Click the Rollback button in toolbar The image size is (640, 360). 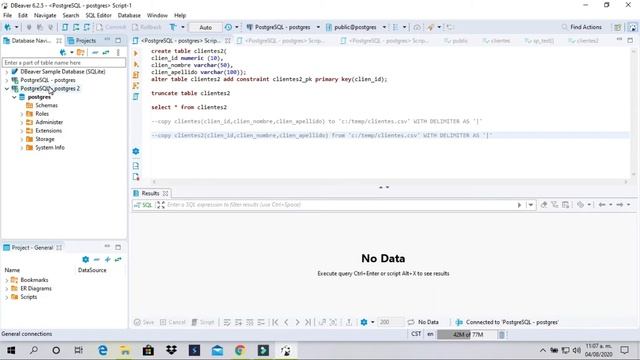(147, 27)
